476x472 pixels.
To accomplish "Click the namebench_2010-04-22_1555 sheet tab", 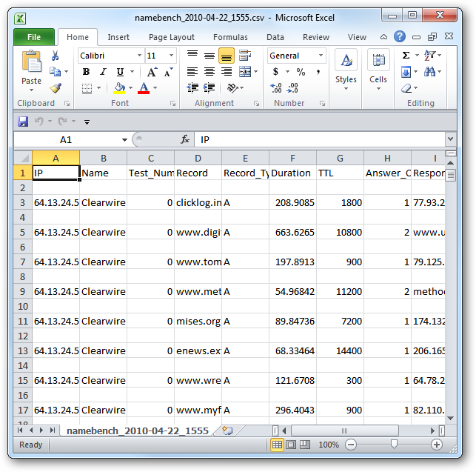I will 138,431.
